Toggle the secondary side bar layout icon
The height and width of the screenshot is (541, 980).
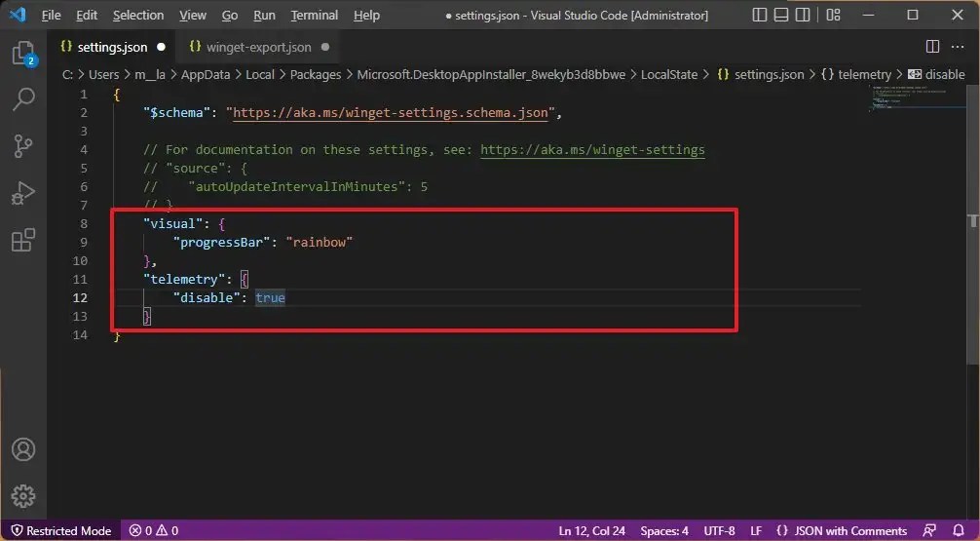[803, 15]
